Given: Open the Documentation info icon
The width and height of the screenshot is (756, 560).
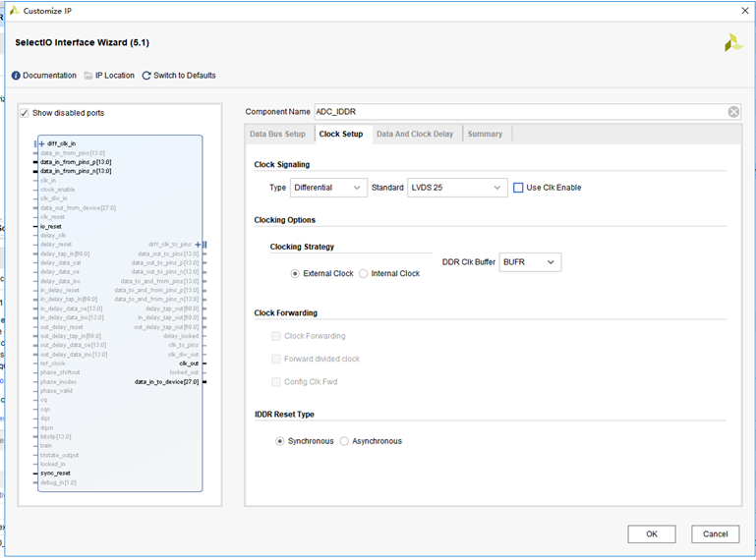Looking at the screenshot, I should click(x=16, y=76).
